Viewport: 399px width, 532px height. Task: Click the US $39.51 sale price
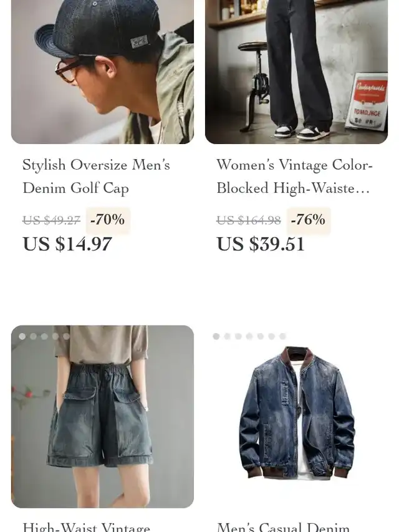261,244
